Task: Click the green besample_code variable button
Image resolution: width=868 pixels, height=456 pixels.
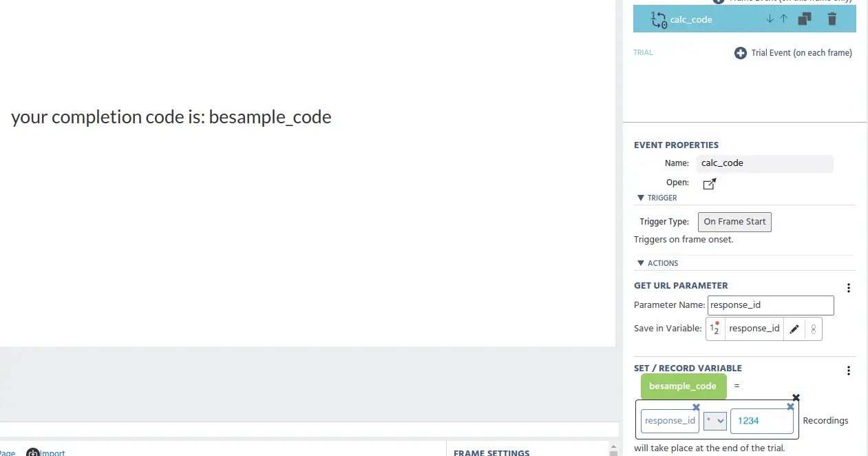Action: 683,386
